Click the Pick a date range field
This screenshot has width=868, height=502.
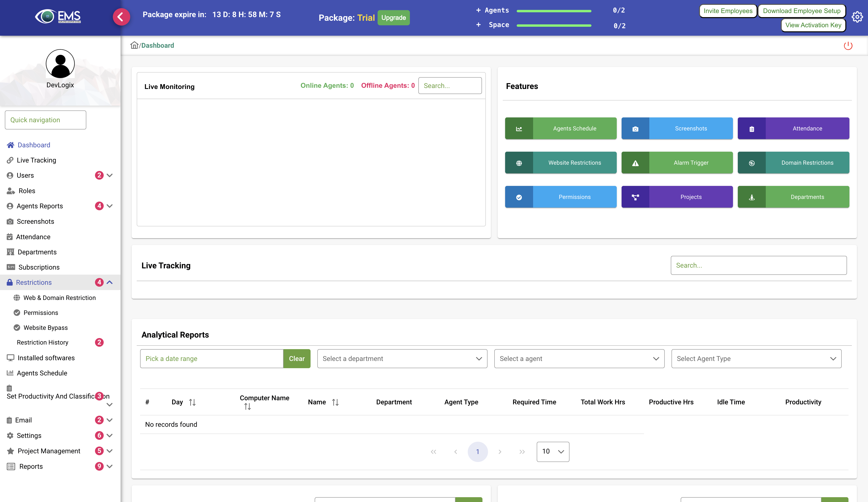[211, 359]
